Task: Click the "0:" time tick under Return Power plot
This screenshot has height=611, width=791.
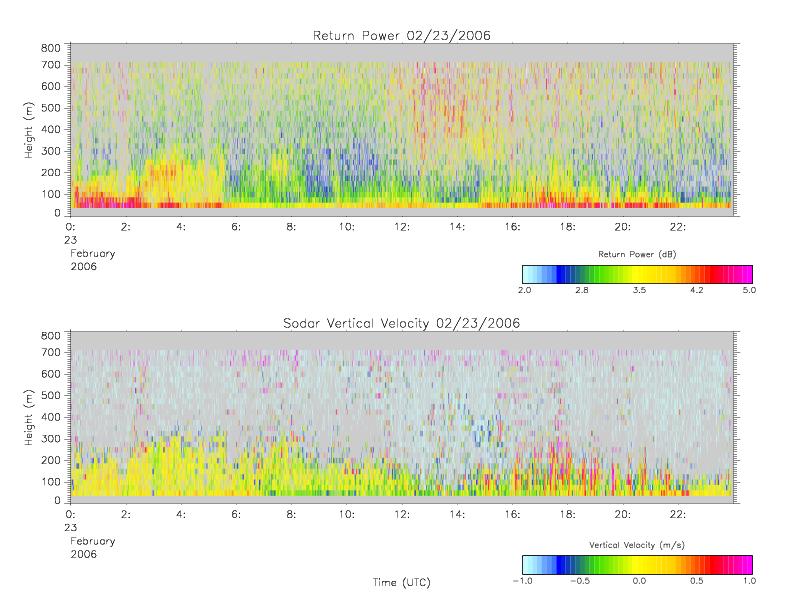Action: click(70, 227)
